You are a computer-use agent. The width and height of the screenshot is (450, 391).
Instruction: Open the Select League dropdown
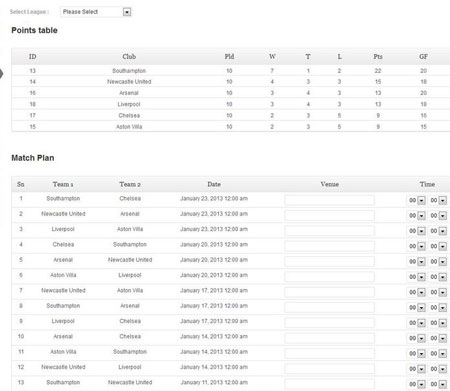click(96, 12)
